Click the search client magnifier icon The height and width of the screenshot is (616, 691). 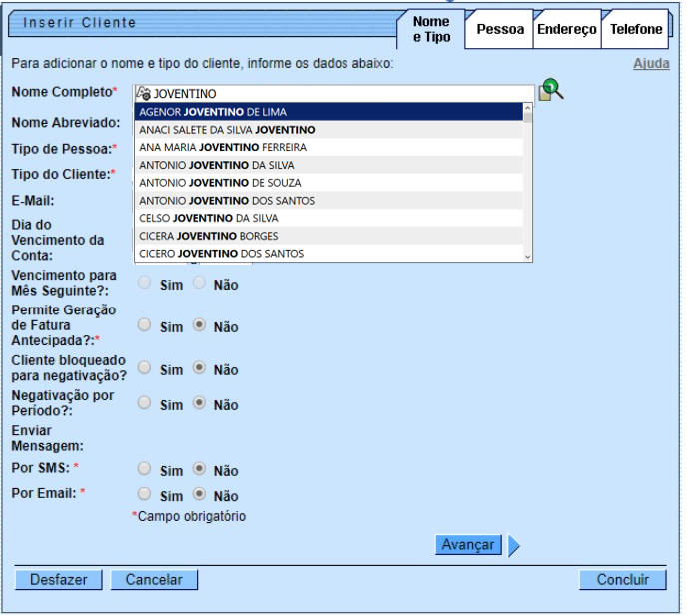pos(550,90)
